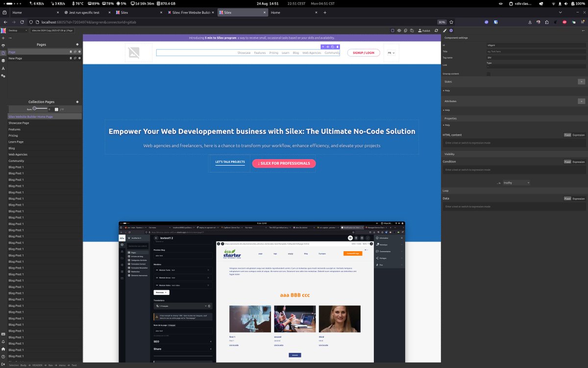Set Condition mode to Fixed
Screen dimensions: 588x368
pyautogui.click(x=567, y=161)
